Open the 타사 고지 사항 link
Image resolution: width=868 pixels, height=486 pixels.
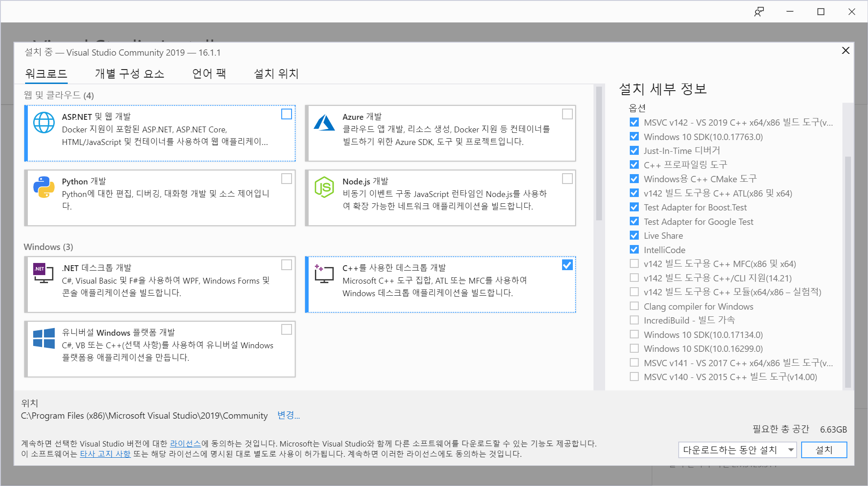105,454
